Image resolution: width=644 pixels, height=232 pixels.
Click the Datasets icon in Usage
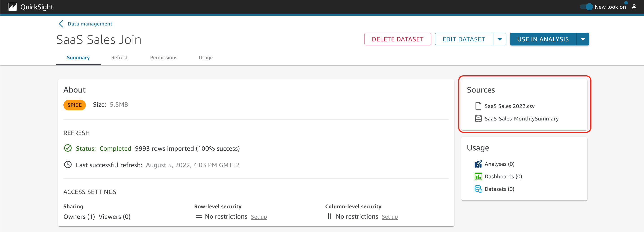pyautogui.click(x=478, y=189)
